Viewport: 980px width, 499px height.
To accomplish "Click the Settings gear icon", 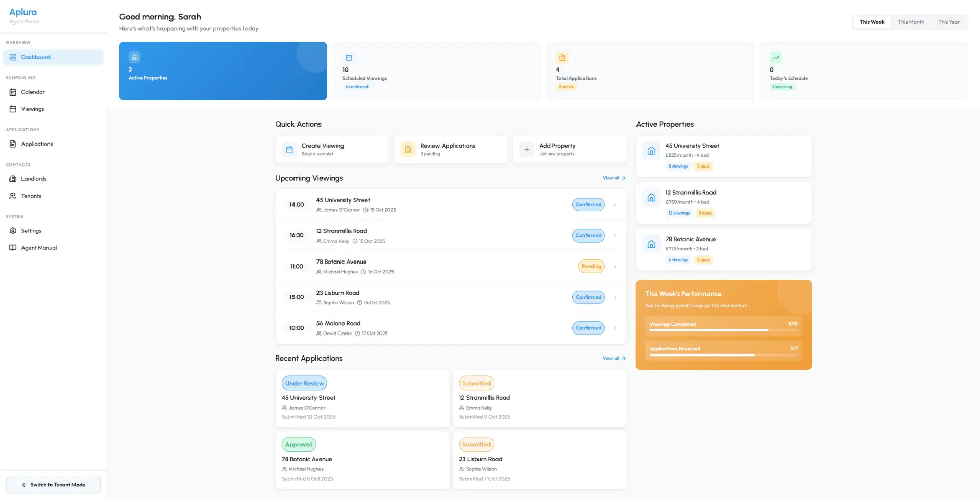I will pyautogui.click(x=12, y=230).
